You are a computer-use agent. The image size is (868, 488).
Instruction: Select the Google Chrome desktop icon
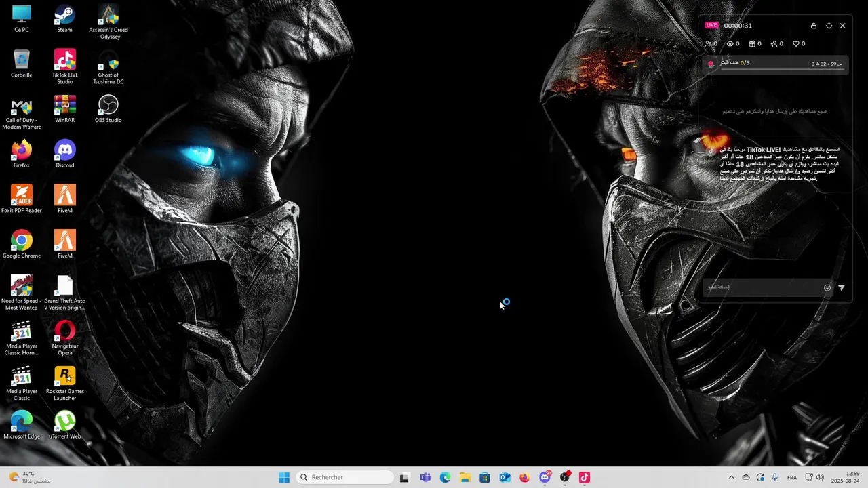[x=22, y=245]
